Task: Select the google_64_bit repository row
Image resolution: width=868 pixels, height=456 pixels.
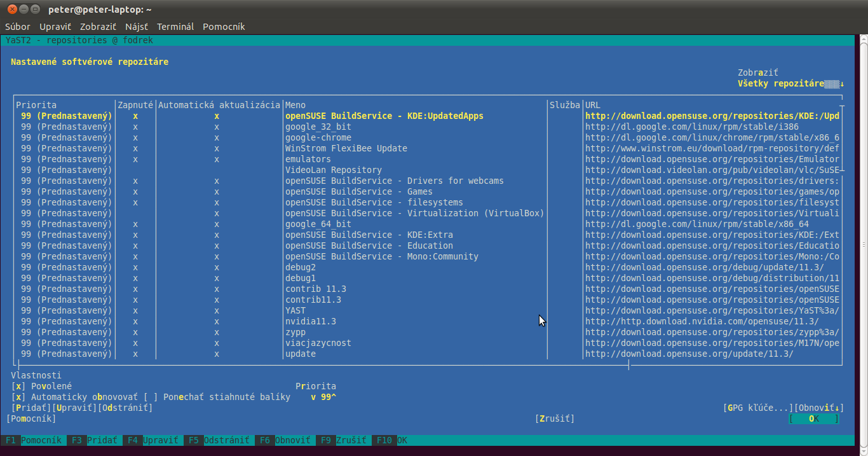Action: [x=428, y=224]
